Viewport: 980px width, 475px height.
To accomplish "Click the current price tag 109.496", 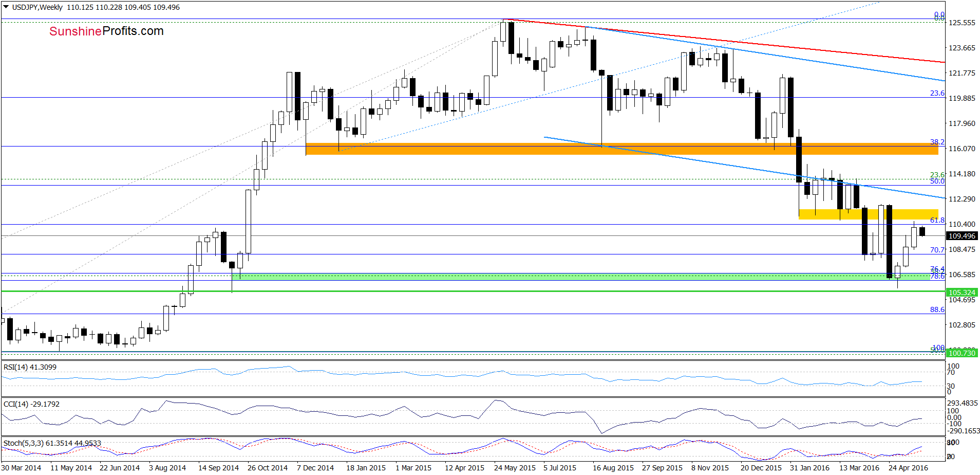I will [962, 236].
